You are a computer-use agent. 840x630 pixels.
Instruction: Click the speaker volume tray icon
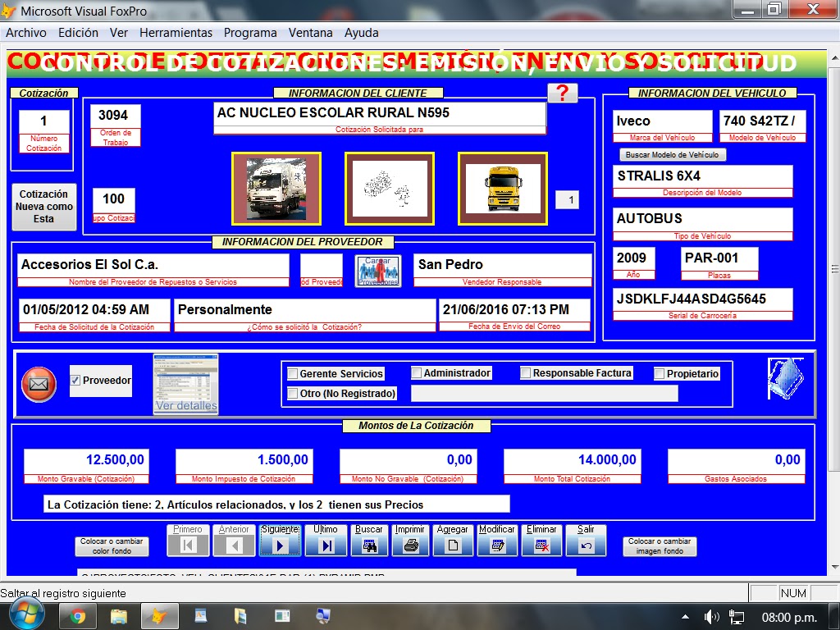click(x=711, y=617)
